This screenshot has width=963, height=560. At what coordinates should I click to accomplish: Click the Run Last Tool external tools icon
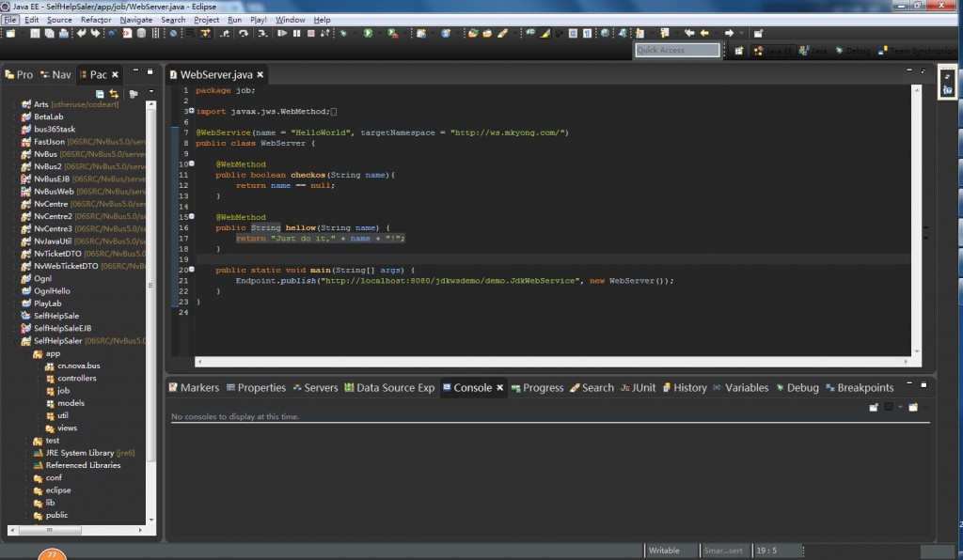392,33
